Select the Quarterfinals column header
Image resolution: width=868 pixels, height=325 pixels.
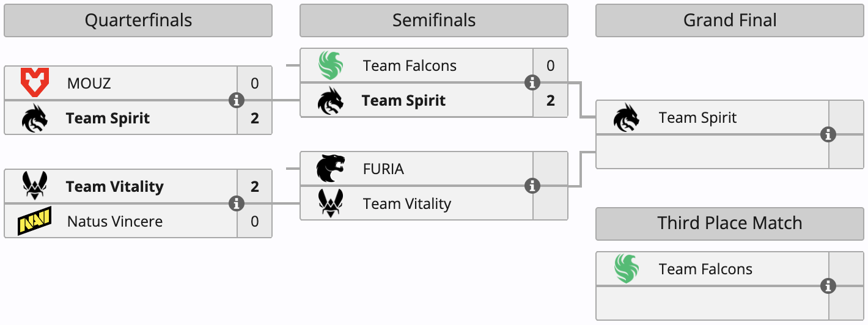point(138,21)
